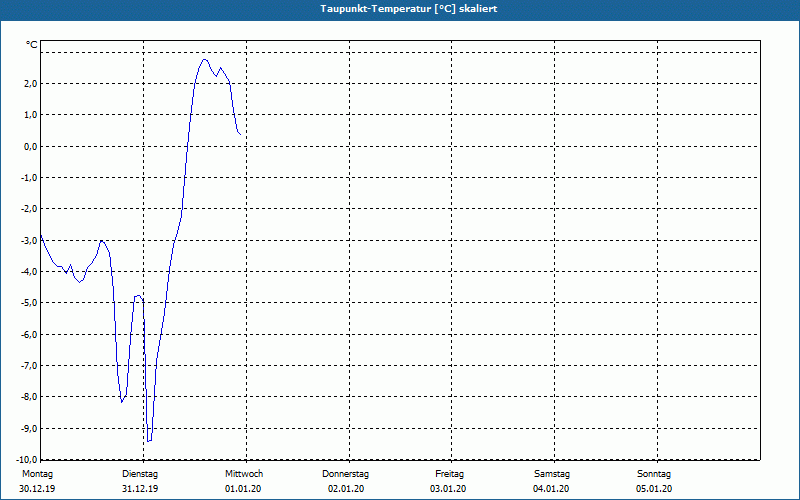Click the -8,0 y-axis label
Screen dimensions: 800x500
29,397
